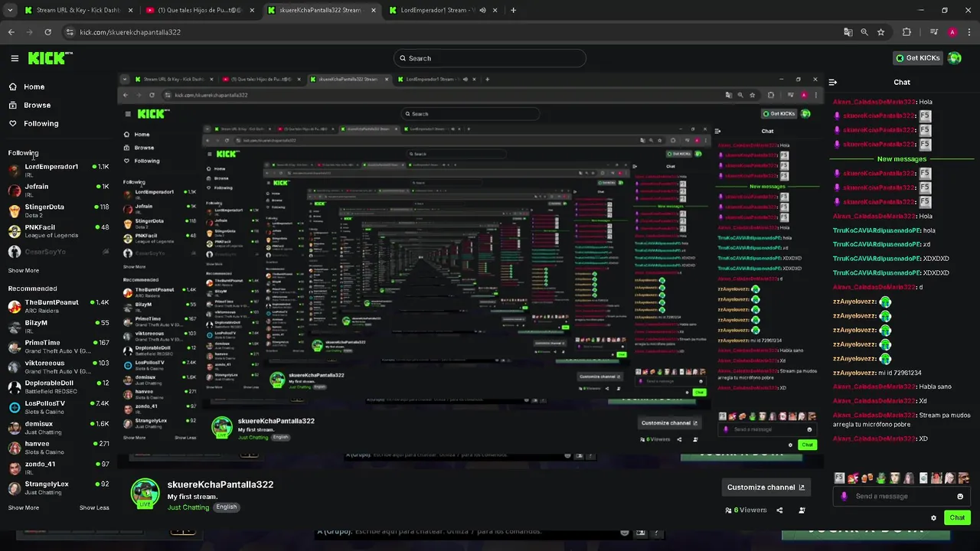Screen dimensions: 980x551
Task: Click the purple identity icon in message box
Action: pos(844,496)
